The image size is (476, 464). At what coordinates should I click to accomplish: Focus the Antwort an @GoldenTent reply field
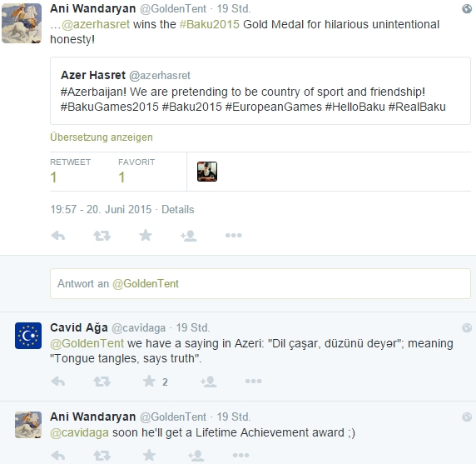(260, 283)
